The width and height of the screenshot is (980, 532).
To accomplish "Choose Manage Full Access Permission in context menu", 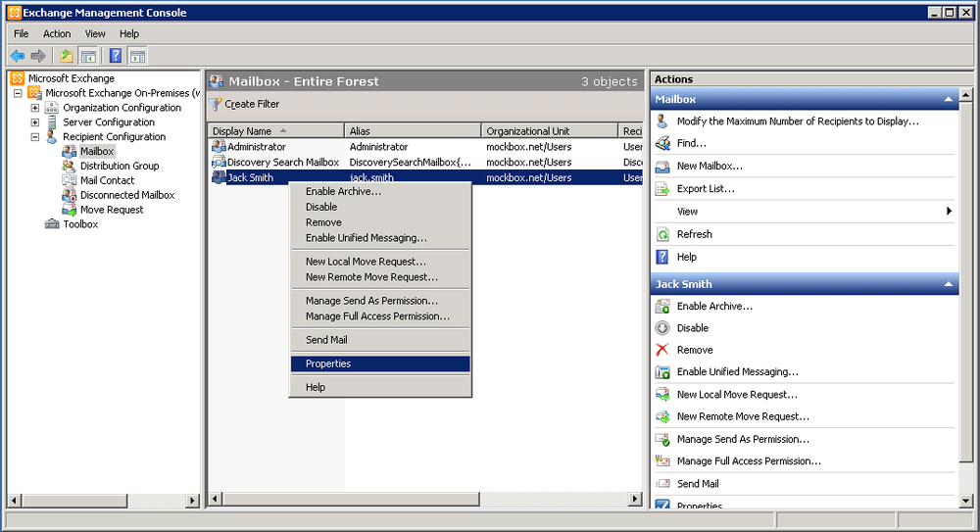I will pyautogui.click(x=380, y=316).
